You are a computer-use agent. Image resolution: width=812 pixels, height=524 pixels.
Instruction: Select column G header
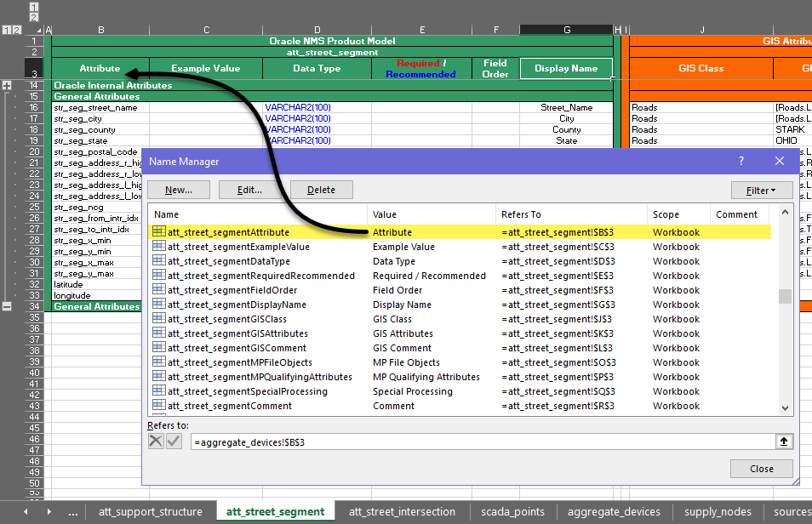click(567, 30)
